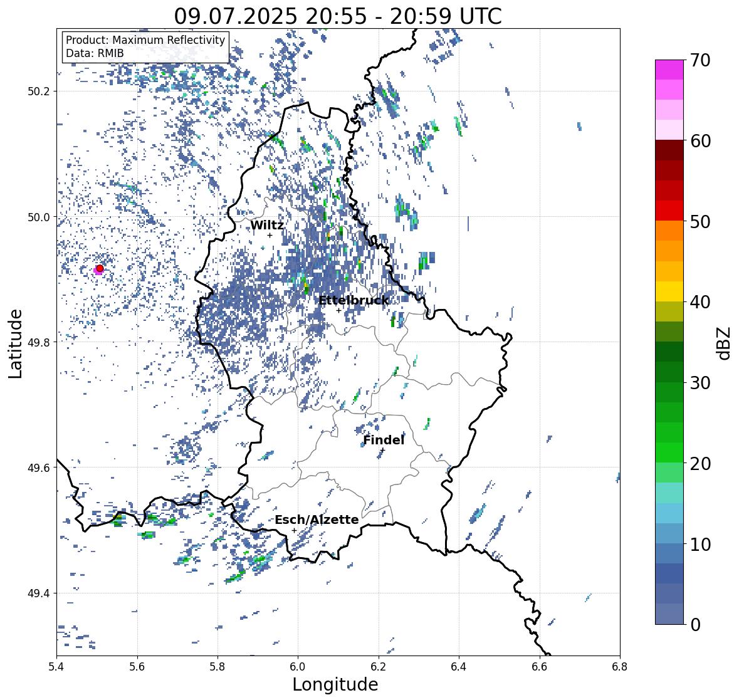This screenshot has height=700, width=739.
Task: Click the 5.4 longitude tick label
Action: pyautogui.click(x=56, y=666)
